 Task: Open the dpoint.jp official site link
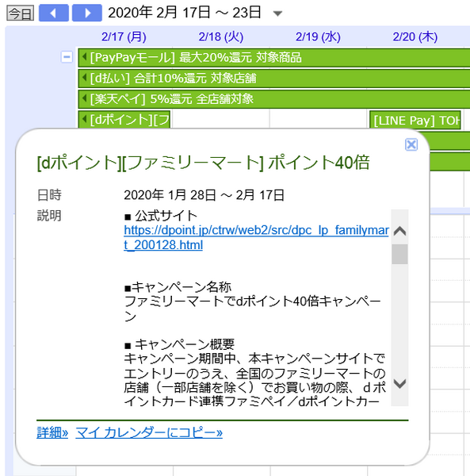[256, 237]
